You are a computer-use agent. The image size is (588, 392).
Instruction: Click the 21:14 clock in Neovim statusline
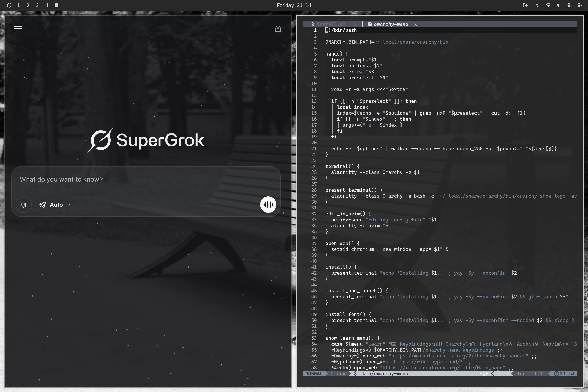pyautogui.click(x=564, y=373)
